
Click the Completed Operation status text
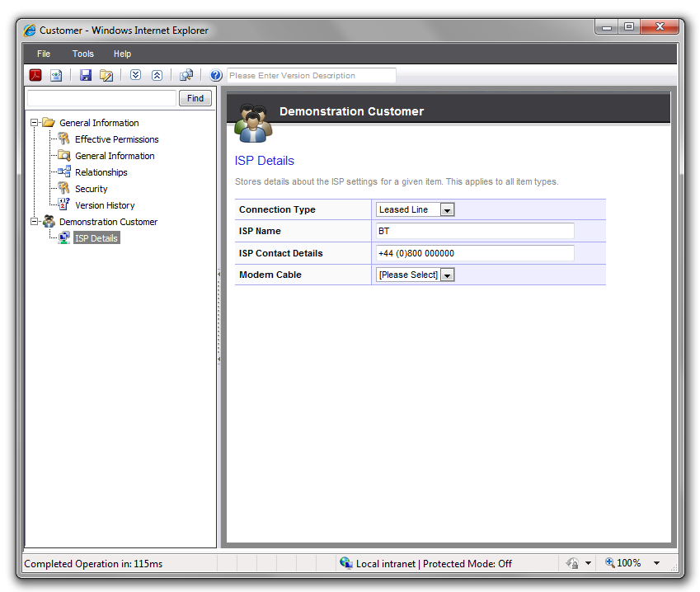pos(93,563)
